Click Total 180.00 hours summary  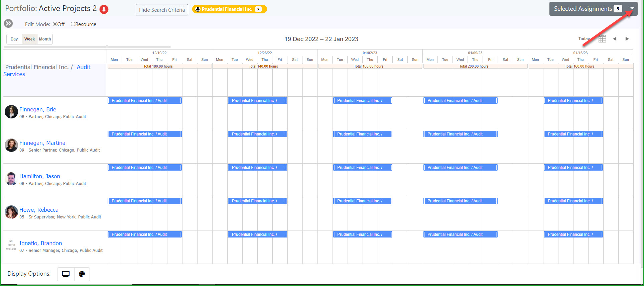click(x=159, y=66)
